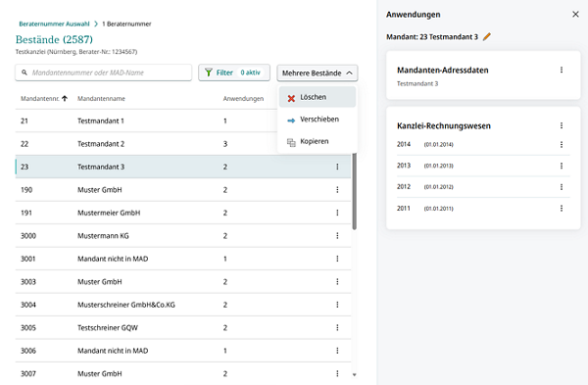This screenshot has width=588, height=385.
Task: Open the kebab menu for Mustermann KG row
Action: pyautogui.click(x=337, y=235)
